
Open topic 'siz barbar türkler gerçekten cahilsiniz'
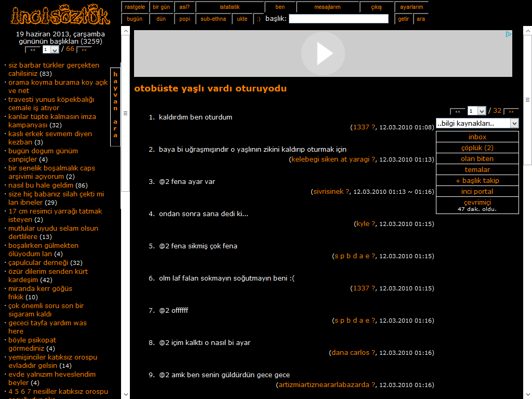(54, 69)
